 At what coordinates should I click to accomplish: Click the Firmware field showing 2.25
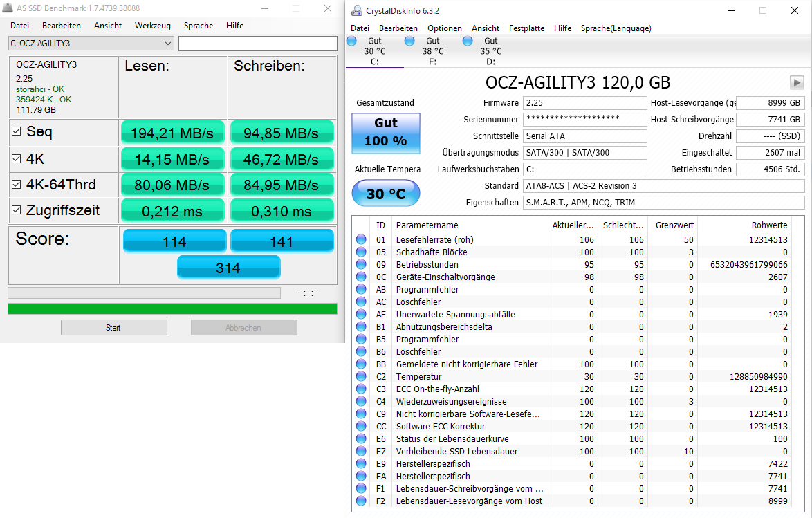(x=584, y=103)
